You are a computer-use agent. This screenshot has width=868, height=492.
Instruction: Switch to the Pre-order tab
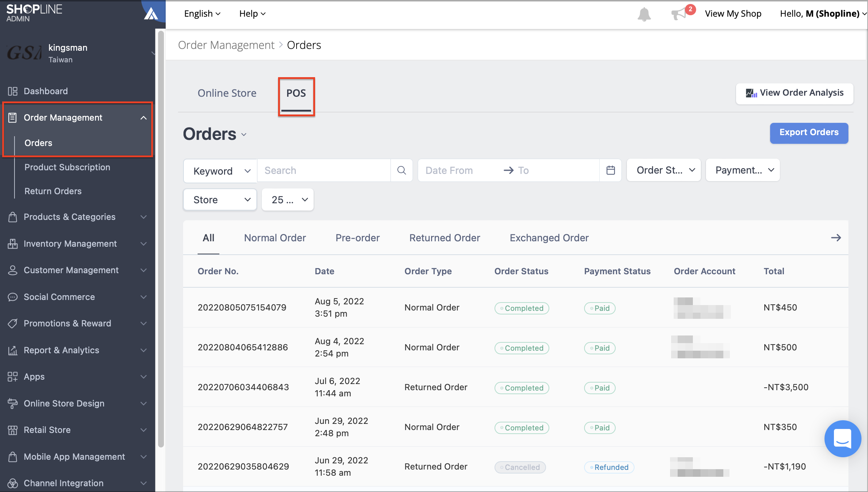pyautogui.click(x=357, y=238)
